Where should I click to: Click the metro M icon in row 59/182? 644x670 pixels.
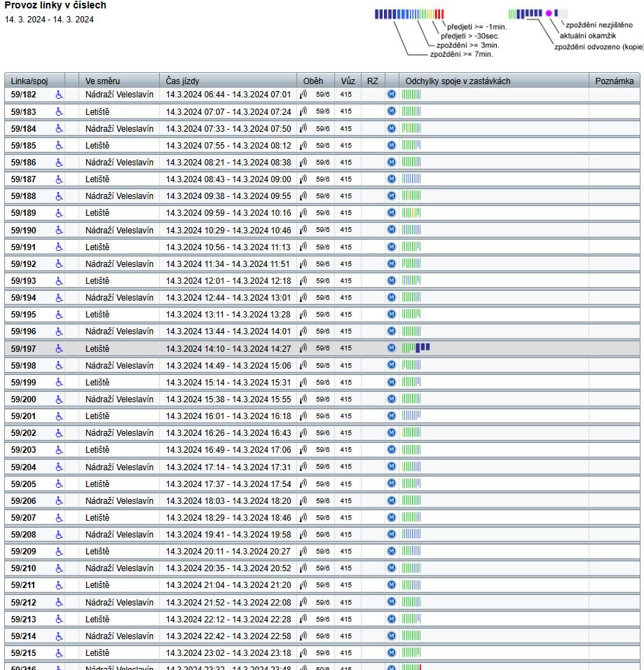coord(392,95)
